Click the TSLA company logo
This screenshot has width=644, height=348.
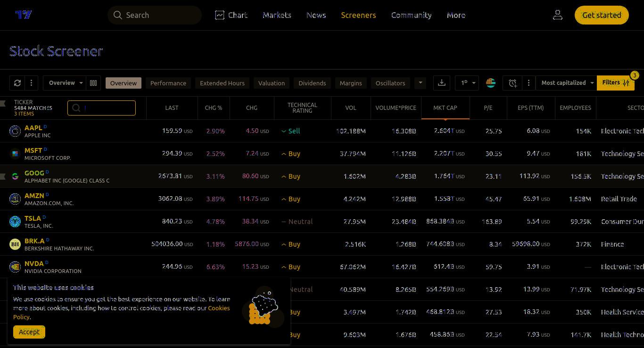click(15, 222)
